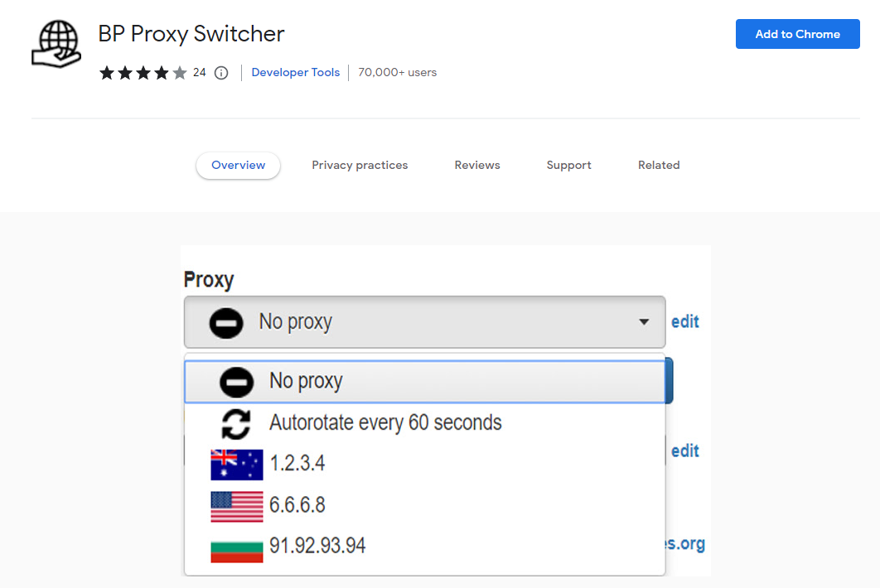The image size is (880, 588).
Task: Click the United States flag icon
Action: (x=237, y=506)
